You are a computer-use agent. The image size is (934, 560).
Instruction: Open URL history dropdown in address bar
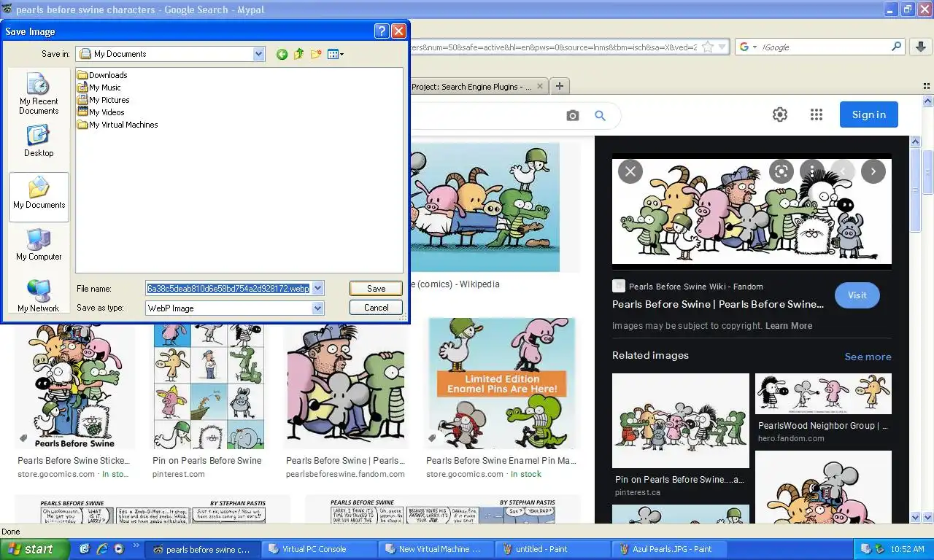click(x=722, y=47)
